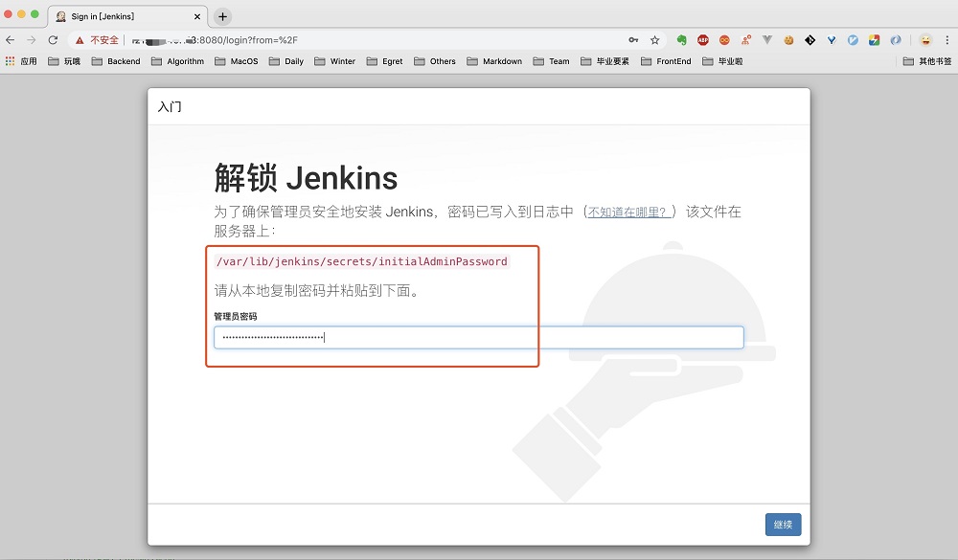The image size is (958, 560).
Task: Reload the Jenkins login page
Action: [x=53, y=40]
